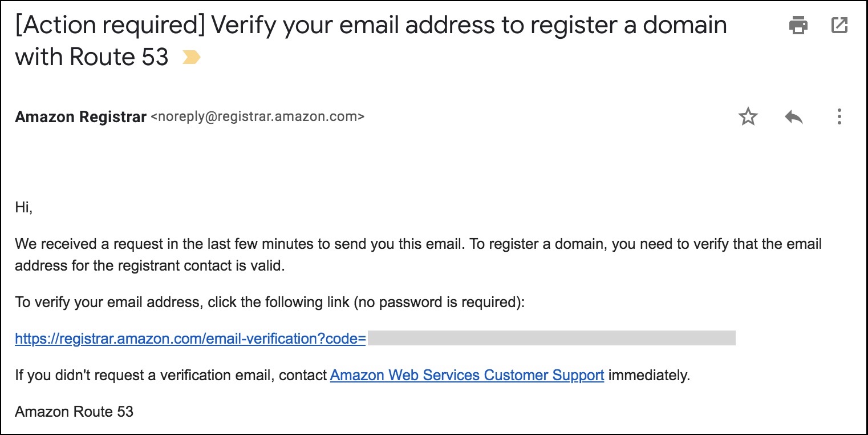Click the "Amazon Route 53" signature text

[74, 411]
